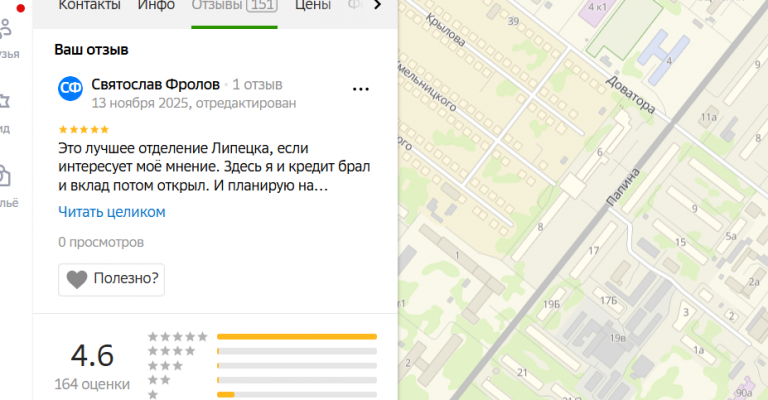Select the three-star rating row
The height and width of the screenshot is (400, 768).
263,366
